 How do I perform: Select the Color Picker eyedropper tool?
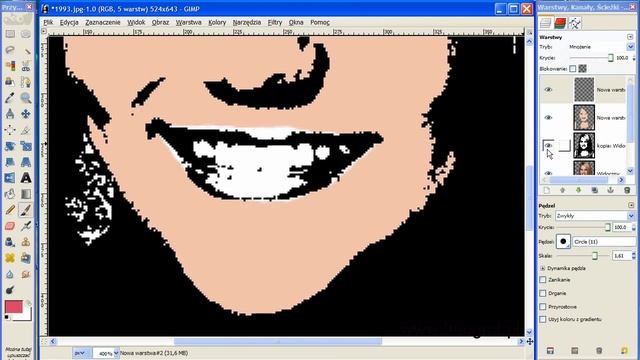10,98
